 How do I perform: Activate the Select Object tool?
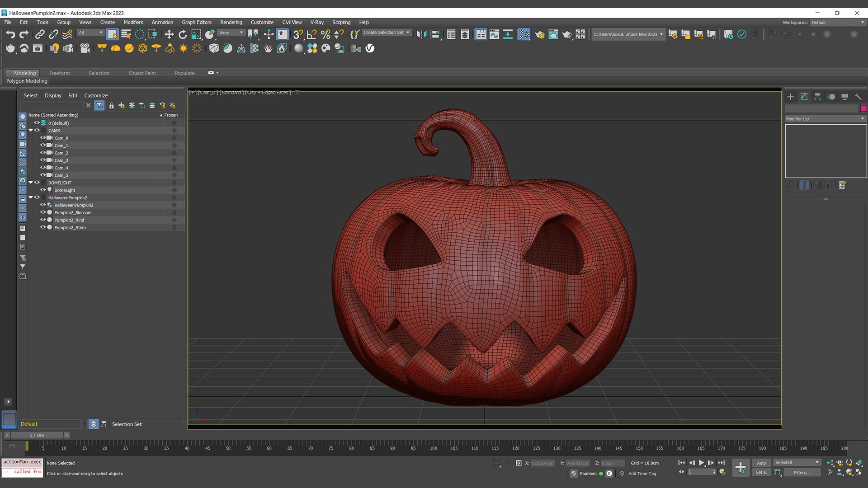(113, 34)
